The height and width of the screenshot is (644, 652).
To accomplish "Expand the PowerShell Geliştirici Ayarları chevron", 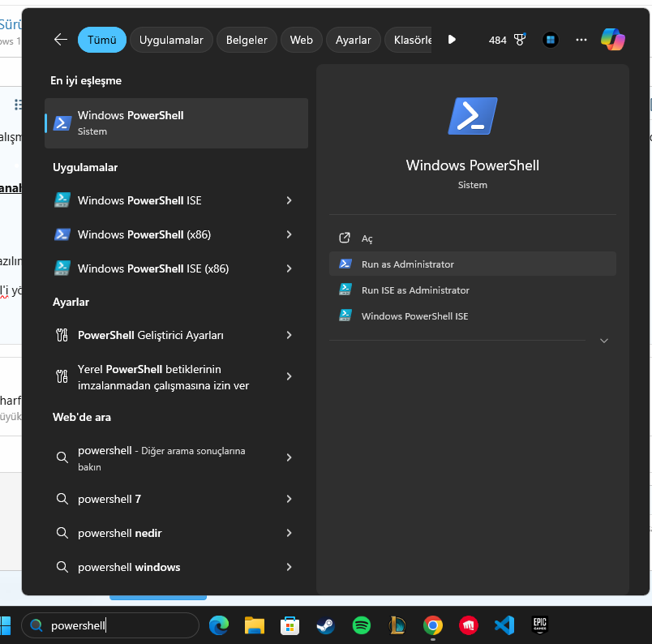I will pyautogui.click(x=289, y=335).
